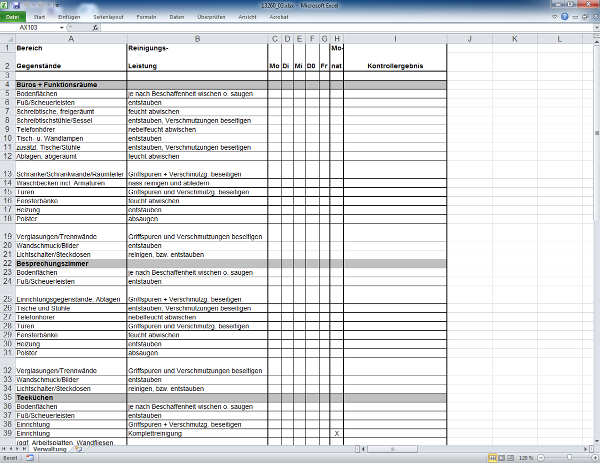The height and width of the screenshot is (463, 600).
Task: Click the insert new worksheet icon
Action: click(78, 450)
